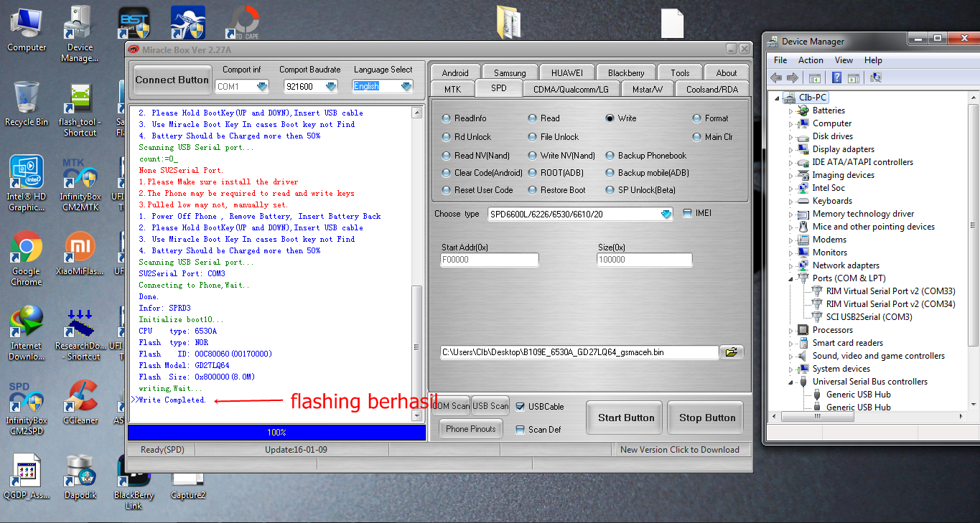Click the Start Addr(0x) input field
The height and width of the screenshot is (523, 980).
(489, 260)
